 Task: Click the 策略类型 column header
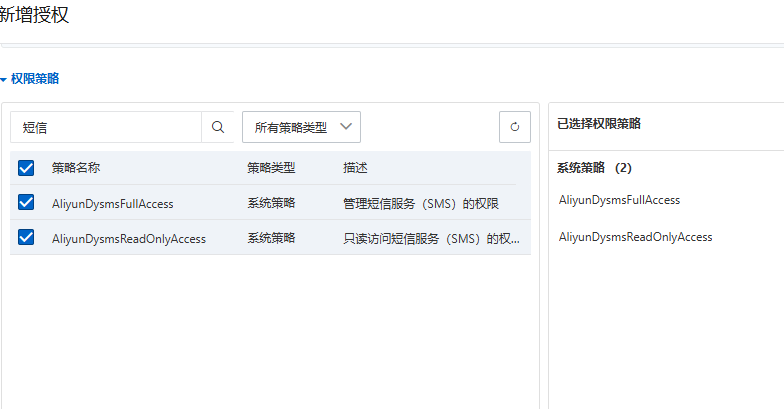click(x=271, y=168)
